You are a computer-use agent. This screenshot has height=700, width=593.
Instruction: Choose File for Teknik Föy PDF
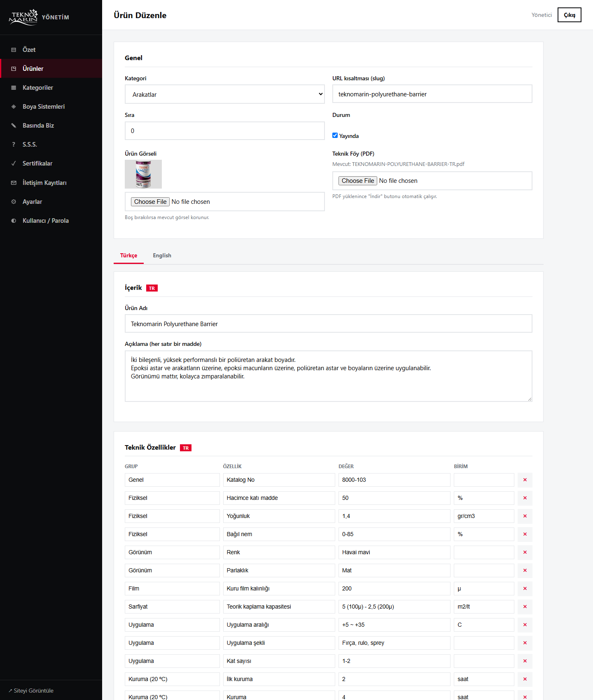(x=358, y=181)
